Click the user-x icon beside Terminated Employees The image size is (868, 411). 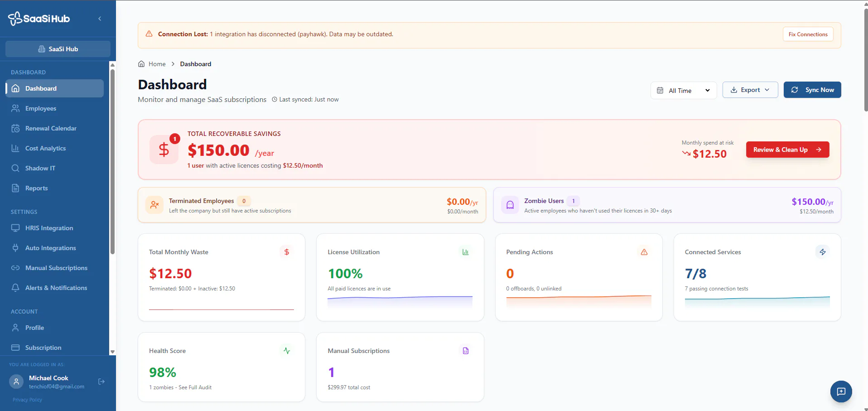[154, 205]
